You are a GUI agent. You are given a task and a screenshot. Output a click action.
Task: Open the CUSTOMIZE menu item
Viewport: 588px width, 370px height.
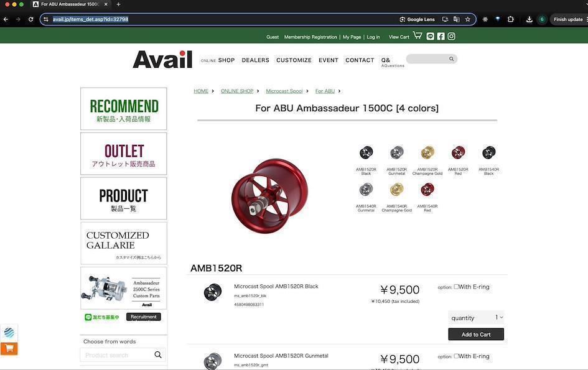pyautogui.click(x=294, y=60)
